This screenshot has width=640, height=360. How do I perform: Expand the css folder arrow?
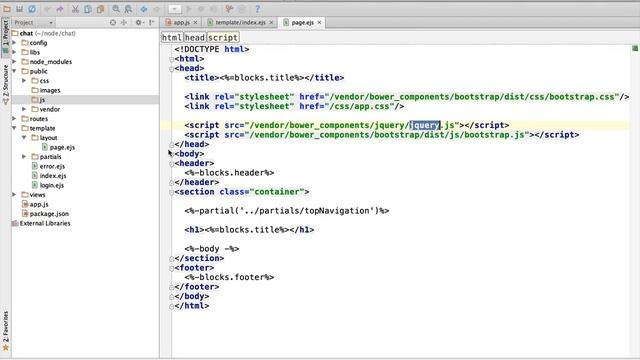24,80
